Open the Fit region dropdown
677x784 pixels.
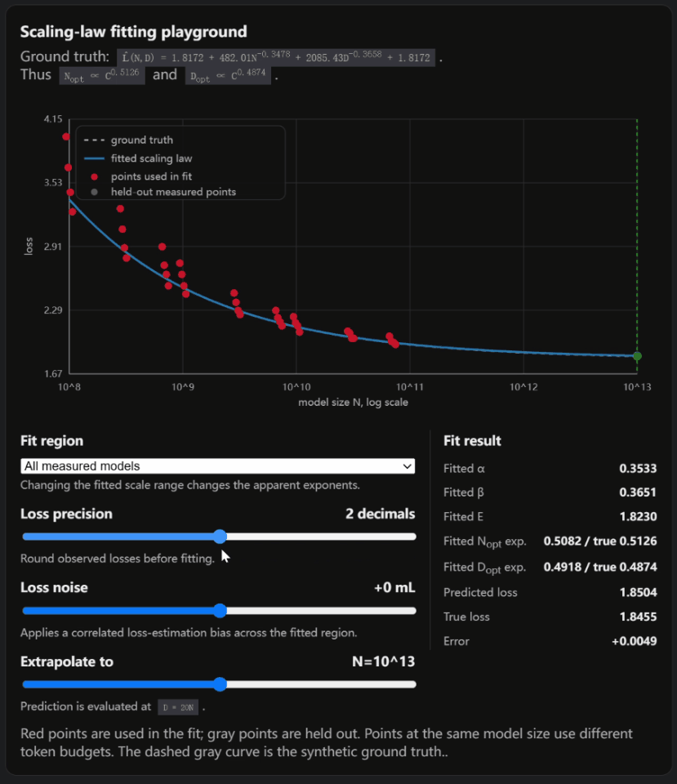[217, 466]
